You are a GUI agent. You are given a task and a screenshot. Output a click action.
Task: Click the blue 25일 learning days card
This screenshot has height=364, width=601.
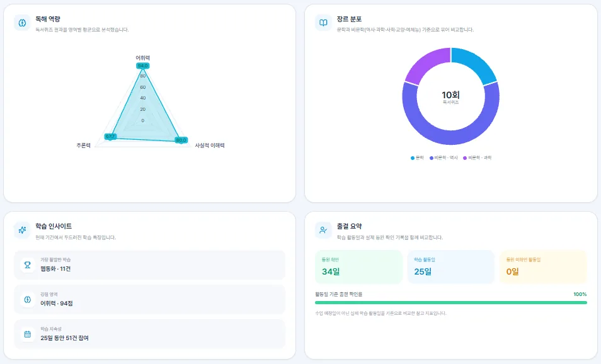click(451, 267)
